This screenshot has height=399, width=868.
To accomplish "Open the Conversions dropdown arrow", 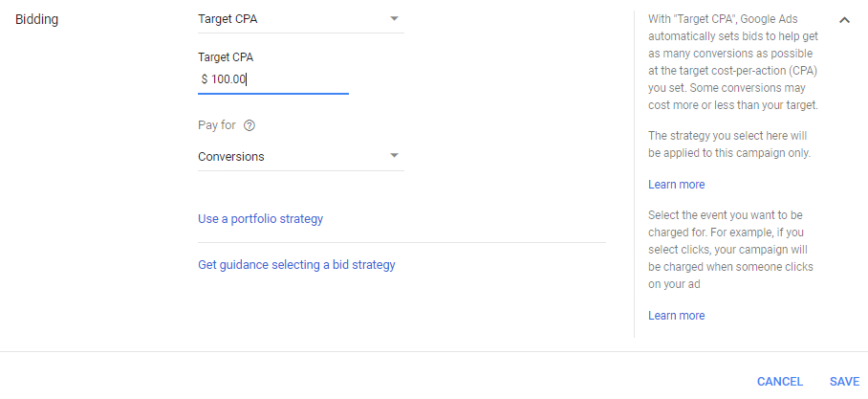I will tap(394, 156).
